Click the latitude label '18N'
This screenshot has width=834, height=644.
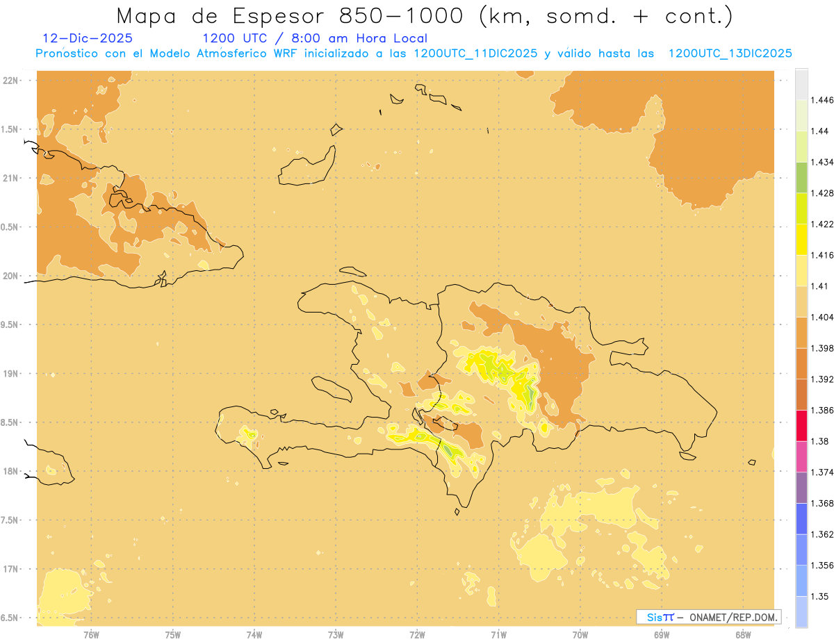(11, 472)
